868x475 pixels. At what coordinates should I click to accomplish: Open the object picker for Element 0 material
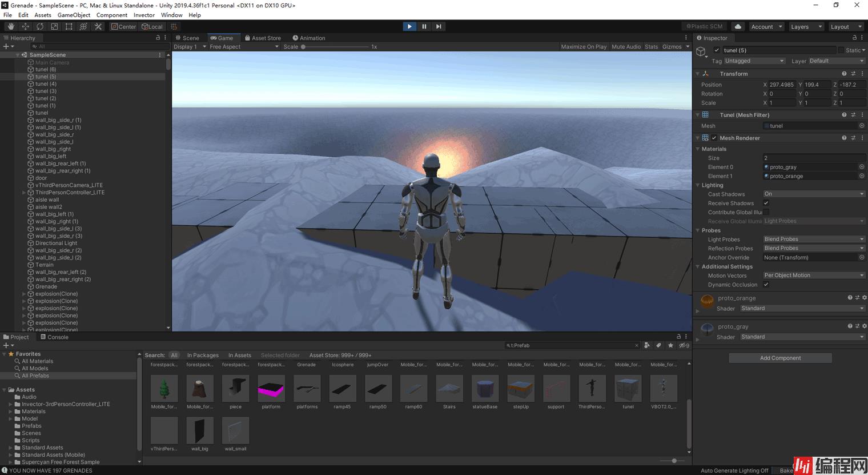click(x=862, y=167)
